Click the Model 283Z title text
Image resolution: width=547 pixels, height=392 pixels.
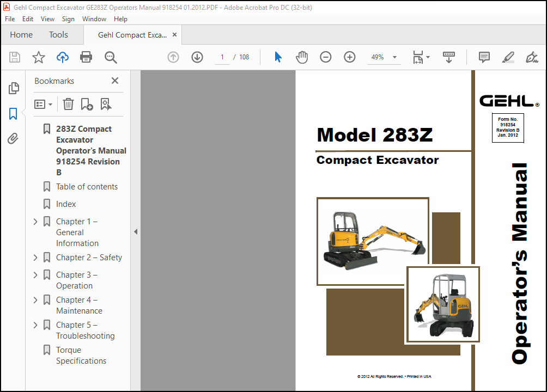click(x=375, y=135)
